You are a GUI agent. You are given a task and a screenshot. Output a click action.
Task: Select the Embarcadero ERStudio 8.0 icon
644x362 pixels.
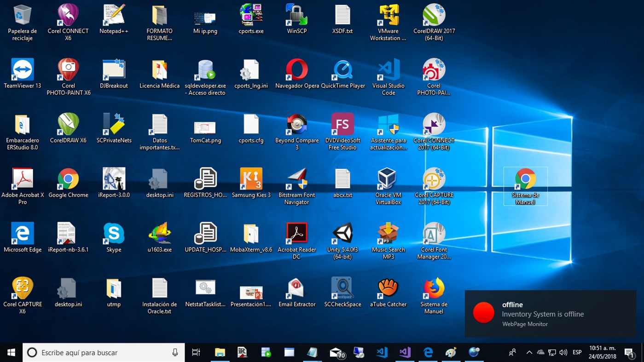coord(22,132)
